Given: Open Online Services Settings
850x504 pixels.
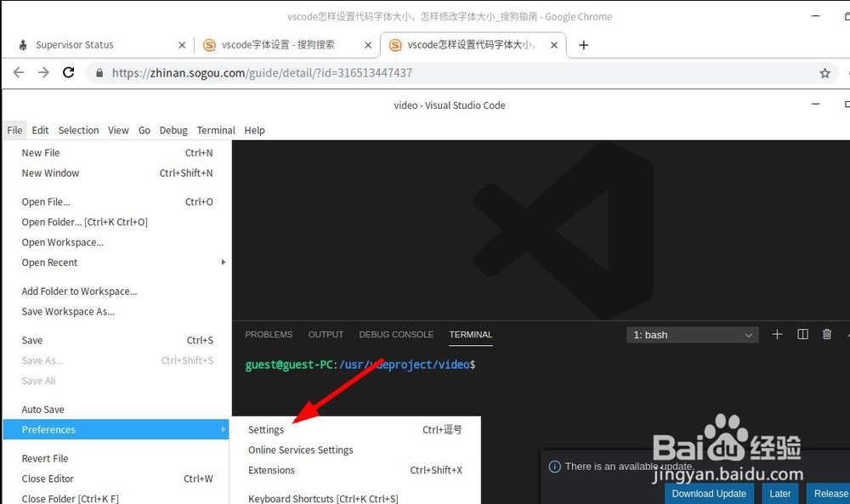Looking at the screenshot, I should click(x=355, y=450).
